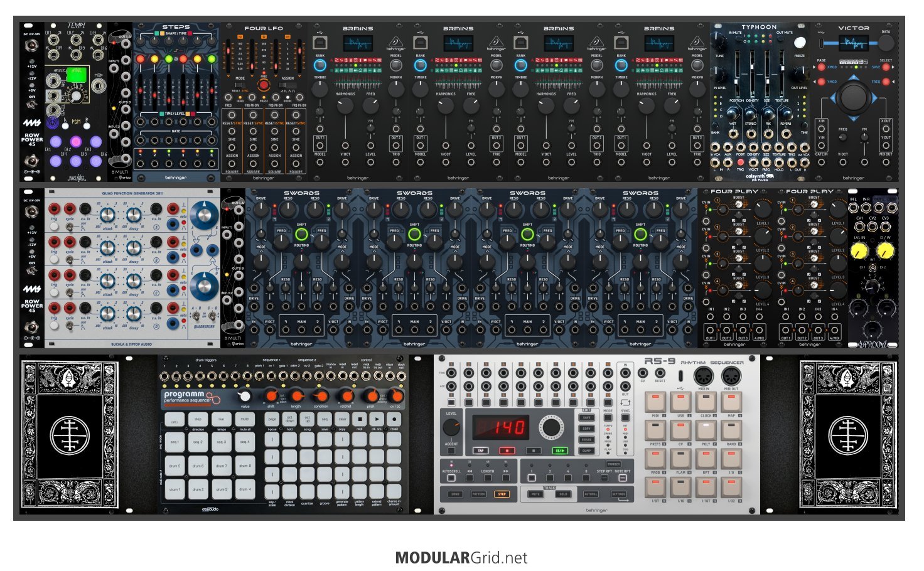Enable AUTOFILL on the RS-9

[x=591, y=494]
